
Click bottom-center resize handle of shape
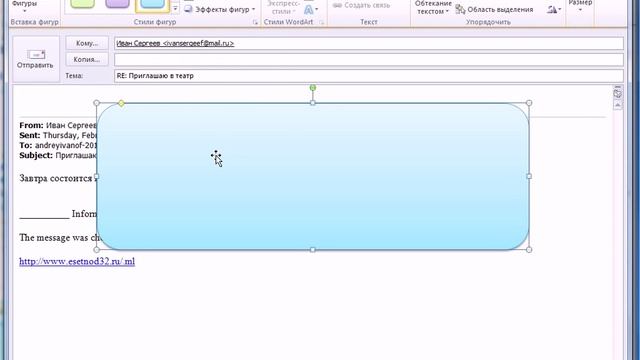click(313, 249)
